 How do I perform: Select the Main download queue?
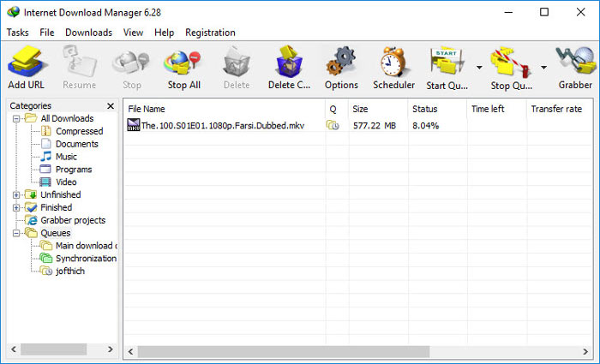tap(86, 246)
